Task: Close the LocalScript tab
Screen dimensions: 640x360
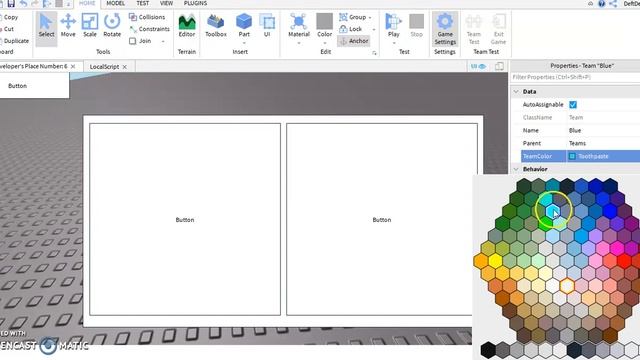Action: [125, 67]
